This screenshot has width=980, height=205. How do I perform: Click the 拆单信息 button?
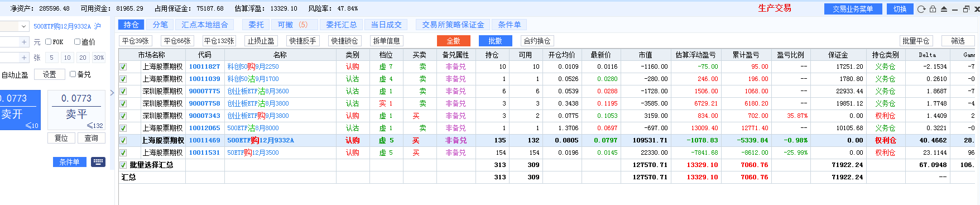(x=386, y=41)
